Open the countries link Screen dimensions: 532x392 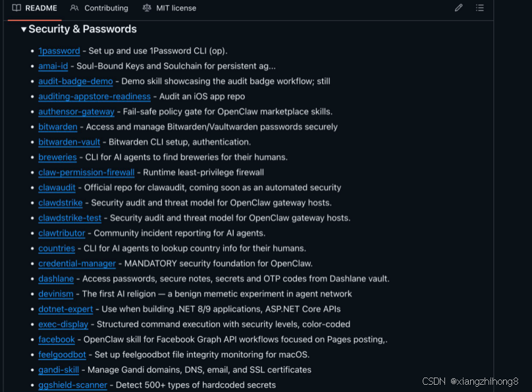(57, 248)
